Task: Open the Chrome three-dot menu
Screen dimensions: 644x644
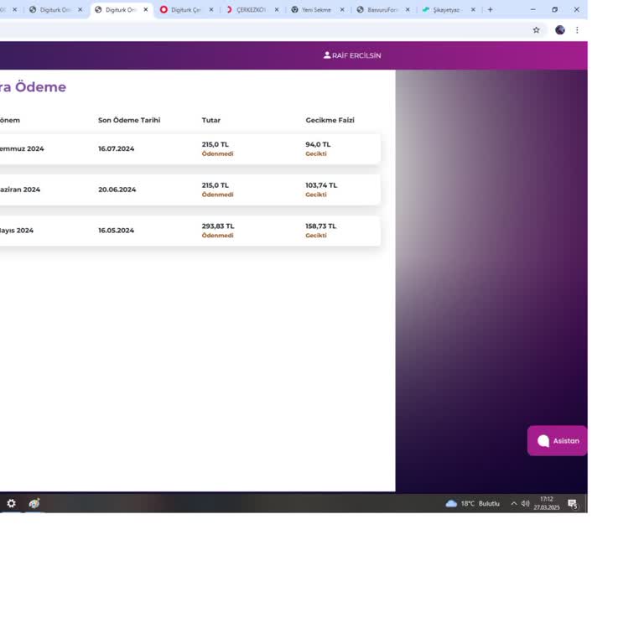Action: point(577,30)
